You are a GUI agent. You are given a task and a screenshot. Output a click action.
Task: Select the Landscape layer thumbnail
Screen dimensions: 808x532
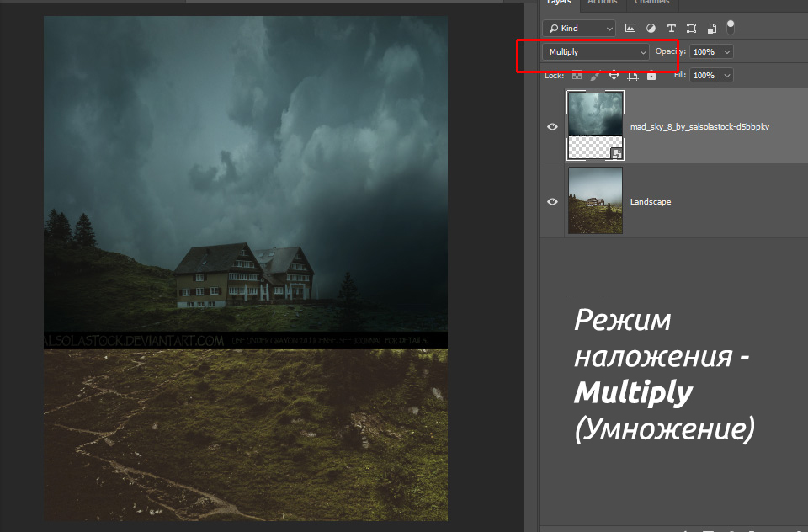click(x=595, y=200)
